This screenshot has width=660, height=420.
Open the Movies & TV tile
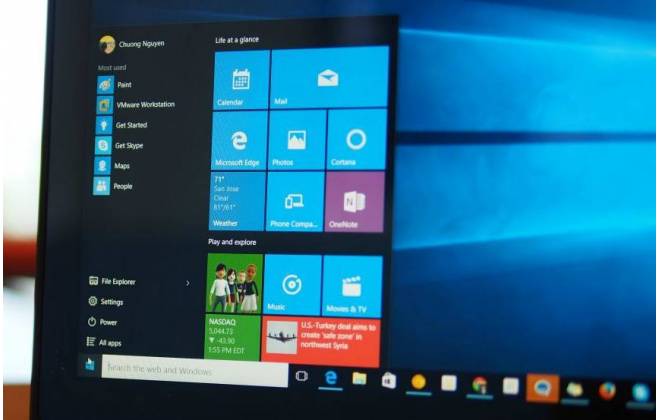click(352, 285)
